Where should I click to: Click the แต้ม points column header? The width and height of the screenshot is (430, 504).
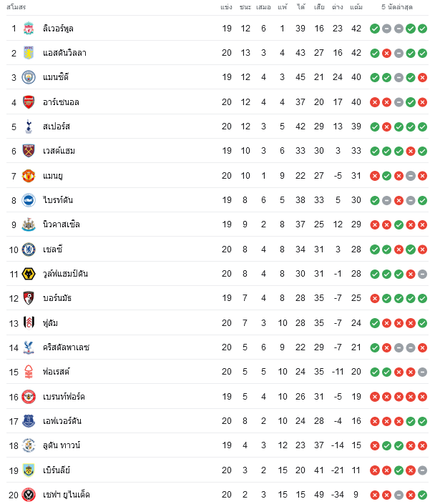[356, 7]
